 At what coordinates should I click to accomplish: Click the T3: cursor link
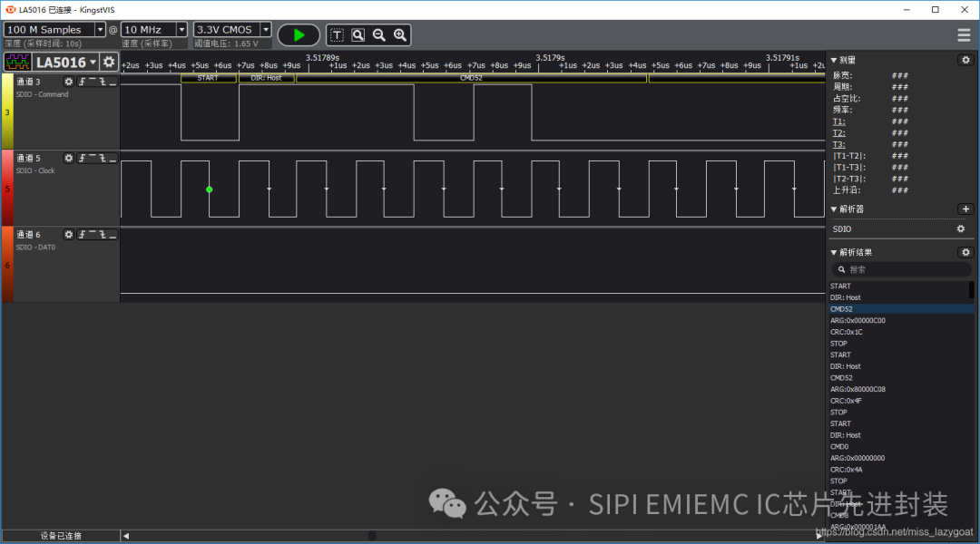tap(838, 144)
